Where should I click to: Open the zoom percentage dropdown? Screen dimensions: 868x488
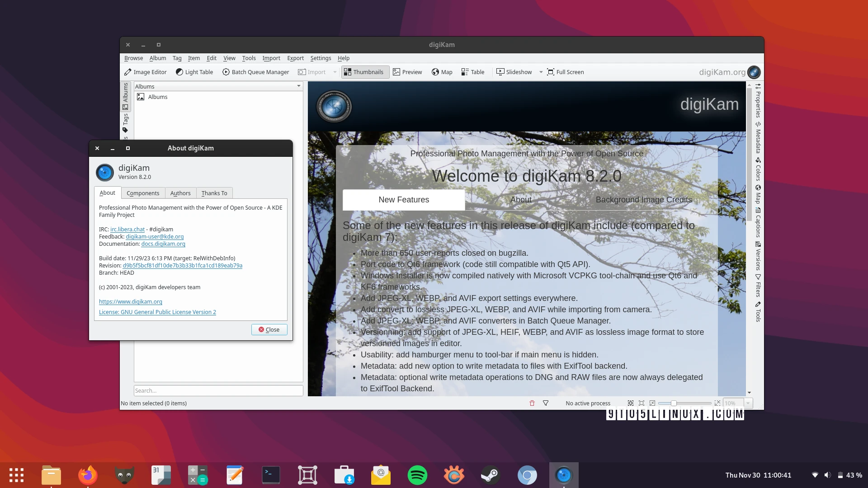point(748,403)
